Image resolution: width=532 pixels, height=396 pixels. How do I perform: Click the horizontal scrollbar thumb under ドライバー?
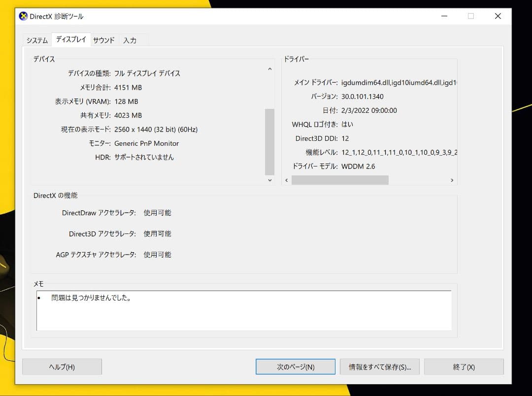pos(340,180)
